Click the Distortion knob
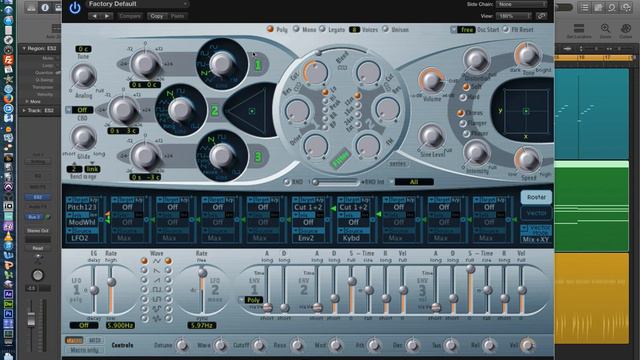The width and height of the screenshot is (640, 360). coord(476,60)
